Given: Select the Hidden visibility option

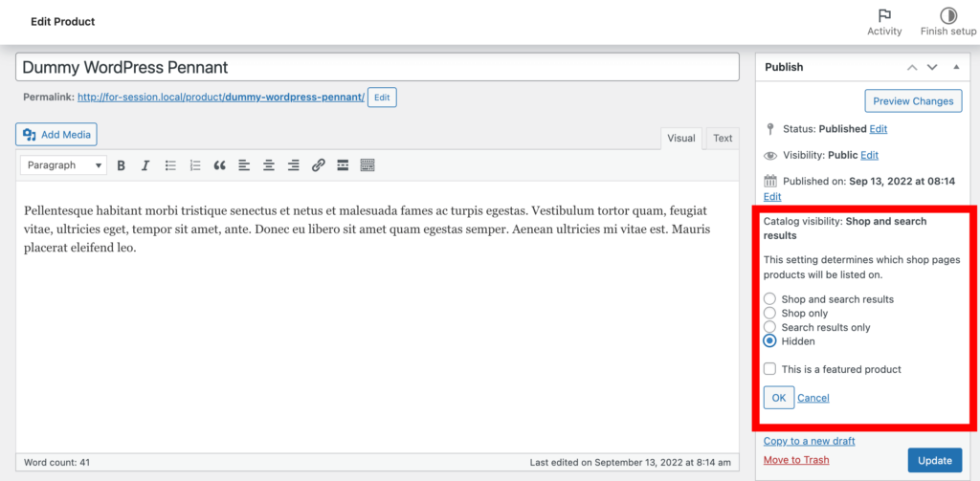Looking at the screenshot, I should (x=770, y=341).
